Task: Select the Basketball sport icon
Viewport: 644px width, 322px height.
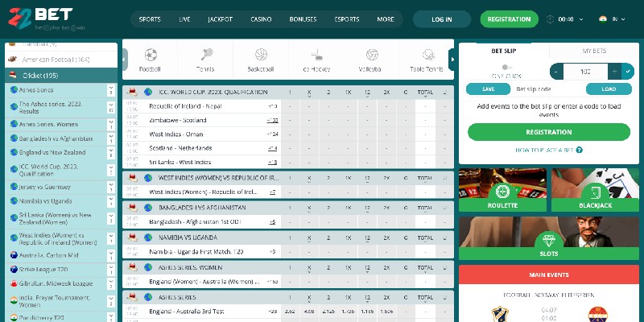Action: click(x=261, y=55)
